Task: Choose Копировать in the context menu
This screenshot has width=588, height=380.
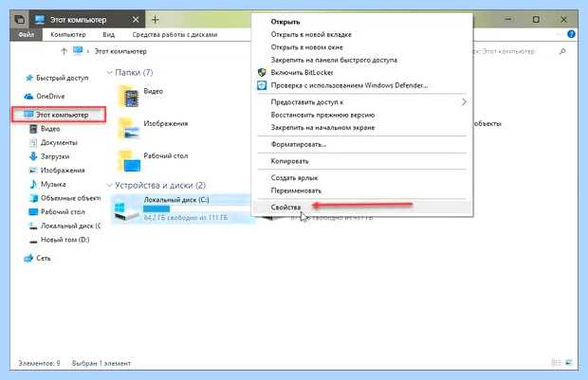Action: 362,161
